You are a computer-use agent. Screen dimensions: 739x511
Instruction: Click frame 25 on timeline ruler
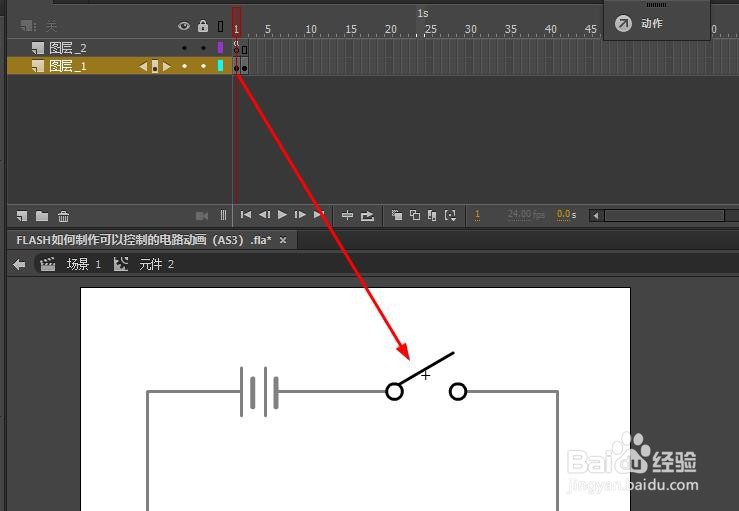pos(431,29)
